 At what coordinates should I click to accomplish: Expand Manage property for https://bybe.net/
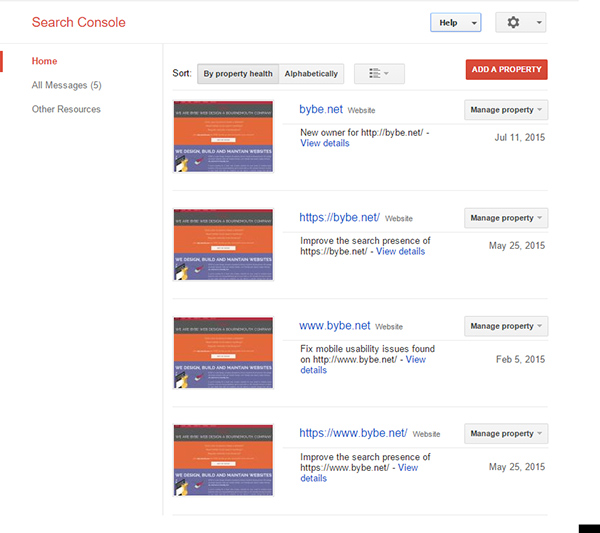point(506,218)
